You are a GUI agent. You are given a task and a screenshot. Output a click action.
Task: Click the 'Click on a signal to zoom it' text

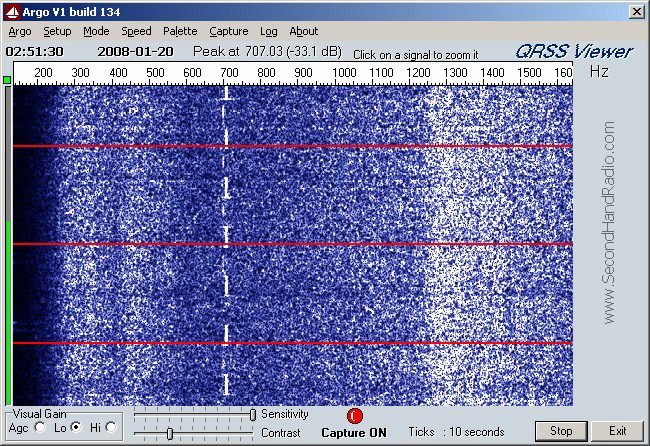(x=416, y=55)
